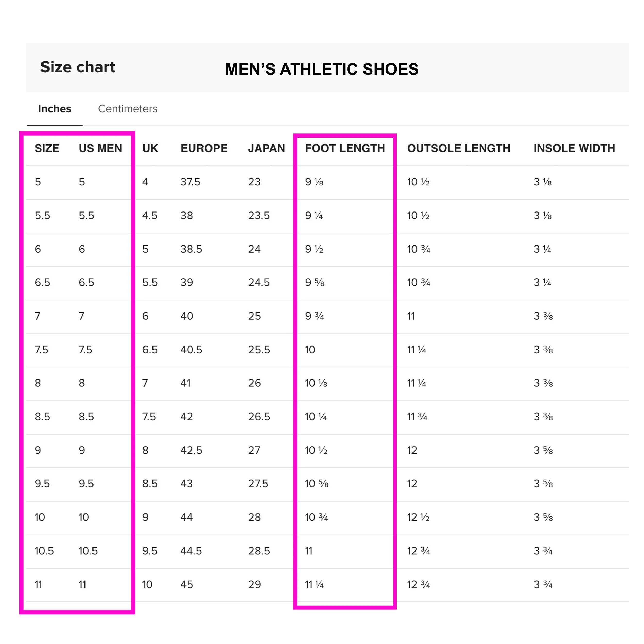Select foot length 10 ⅝ cell
The height and width of the screenshot is (644, 644).
click(317, 484)
